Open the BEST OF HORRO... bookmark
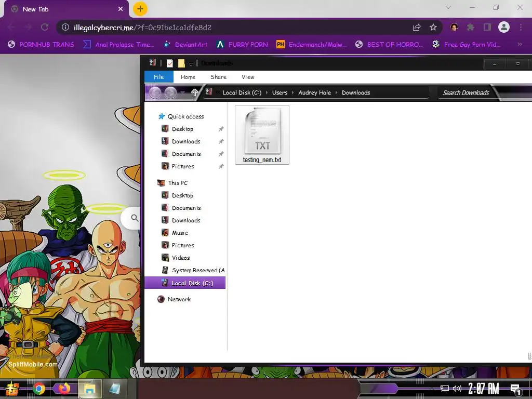Image resolution: width=532 pixels, height=399 pixels. [x=389, y=45]
